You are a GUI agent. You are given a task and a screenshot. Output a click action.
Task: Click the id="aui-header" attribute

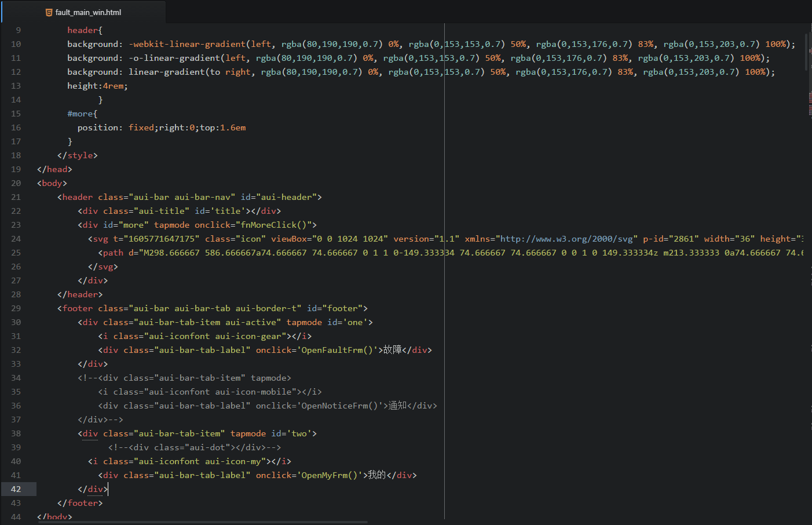tap(279, 197)
